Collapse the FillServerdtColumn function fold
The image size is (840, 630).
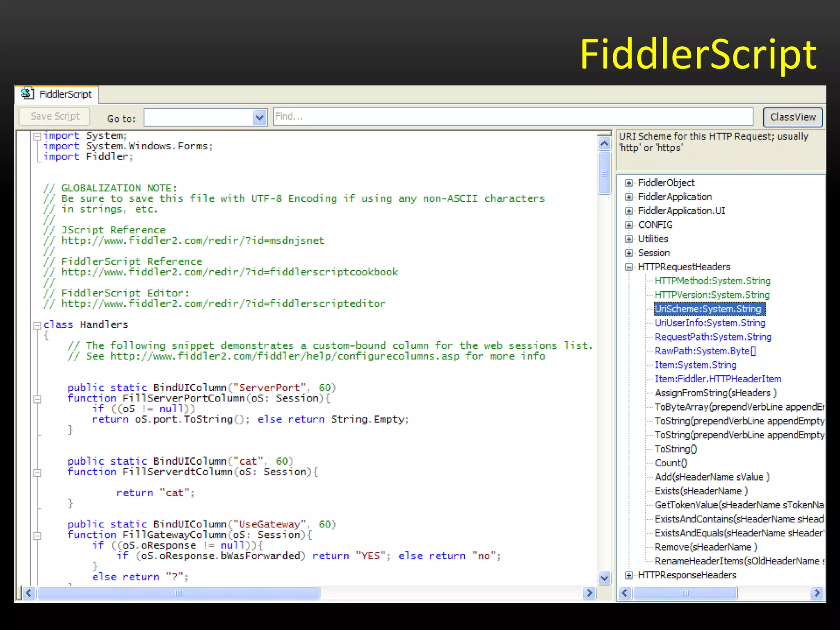pyautogui.click(x=37, y=472)
